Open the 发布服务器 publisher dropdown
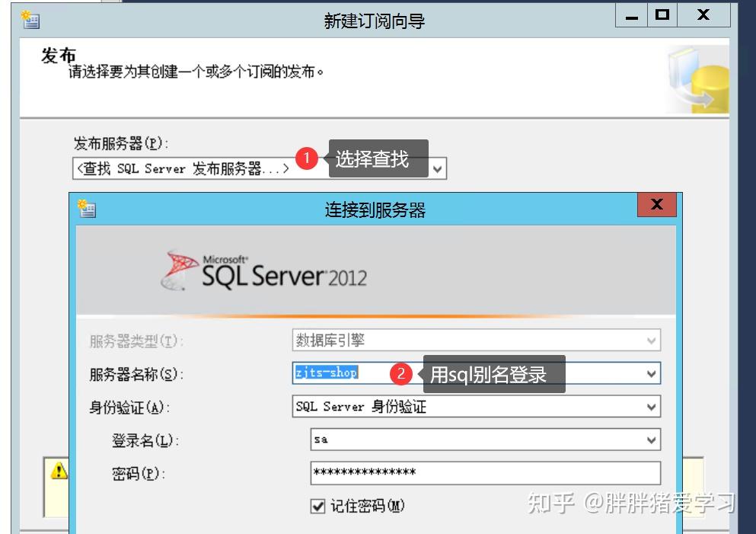The height and width of the screenshot is (534, 756). click(x=436, y=168)
